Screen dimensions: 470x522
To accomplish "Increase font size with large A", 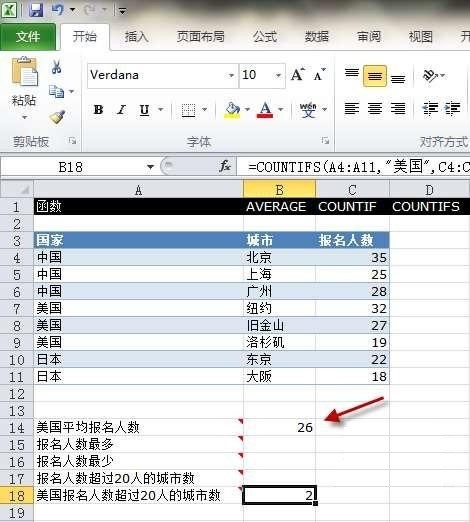I will point(297,75).
